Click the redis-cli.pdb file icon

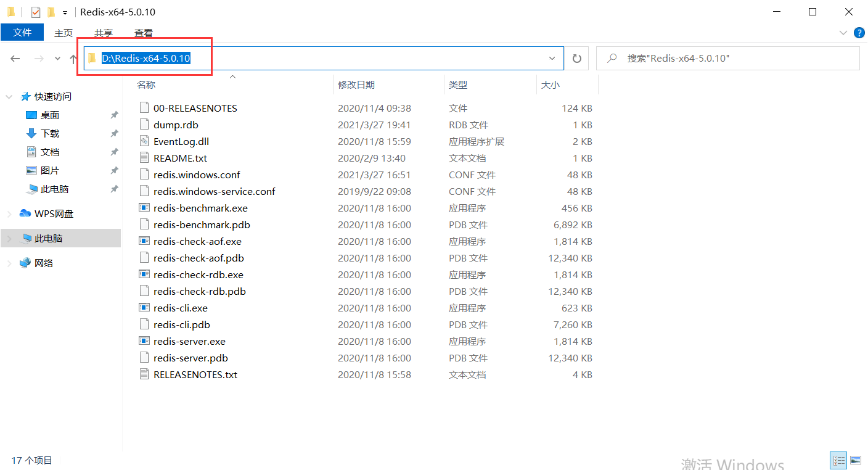pos(144,324)
